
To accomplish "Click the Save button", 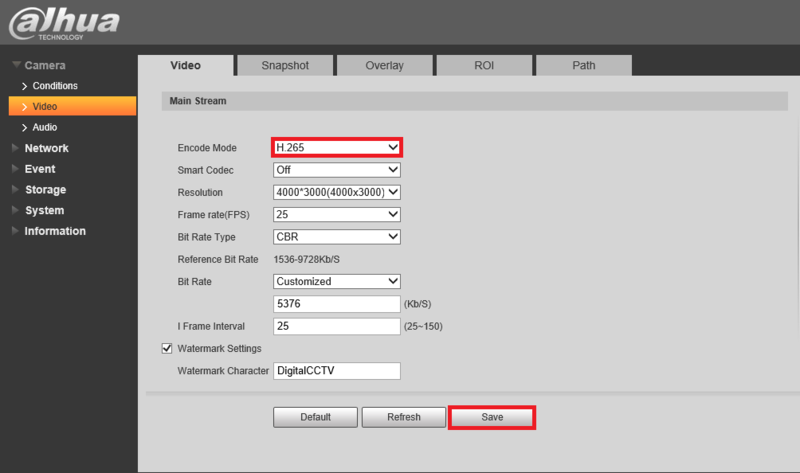I will pyautogui.click(x=492, y=417).
